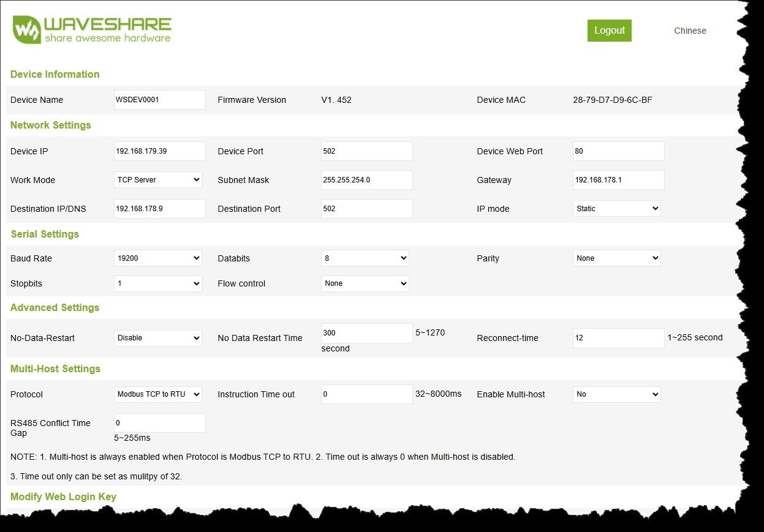
Task: Open the No-Data-Restart dropdown
Action: tap(158, 338)
